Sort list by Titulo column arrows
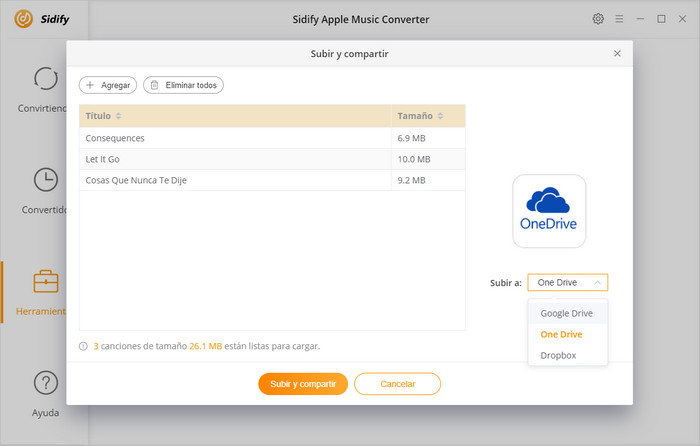This screenshot has width=700, height=446. coord(118,116)
